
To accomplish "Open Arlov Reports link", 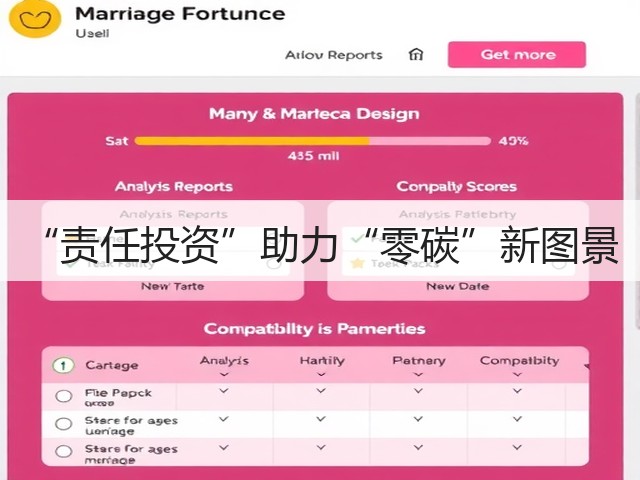I will point(333,55).
